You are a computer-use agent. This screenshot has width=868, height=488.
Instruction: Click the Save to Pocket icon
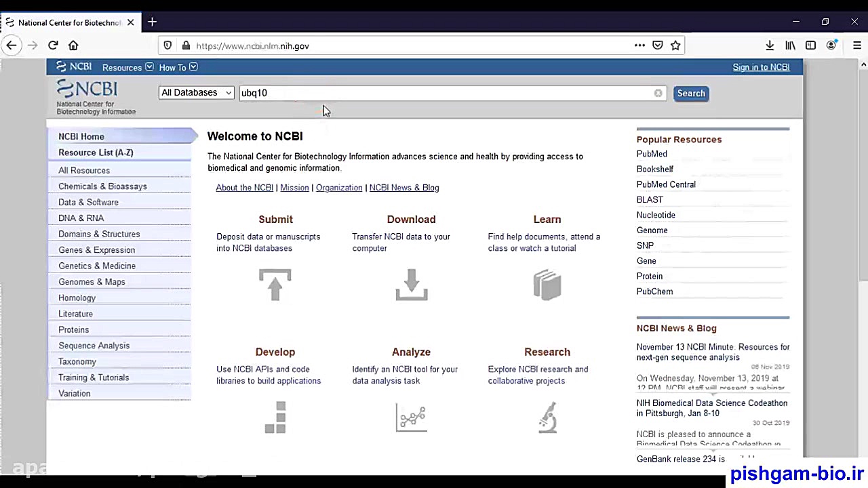point(658,45)
